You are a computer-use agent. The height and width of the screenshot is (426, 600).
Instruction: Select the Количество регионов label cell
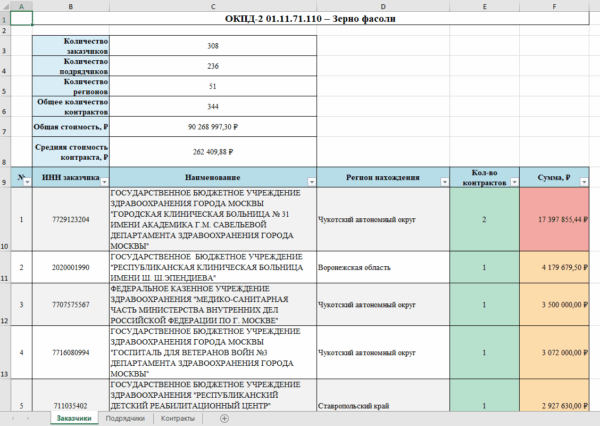[x=71, y=86]
